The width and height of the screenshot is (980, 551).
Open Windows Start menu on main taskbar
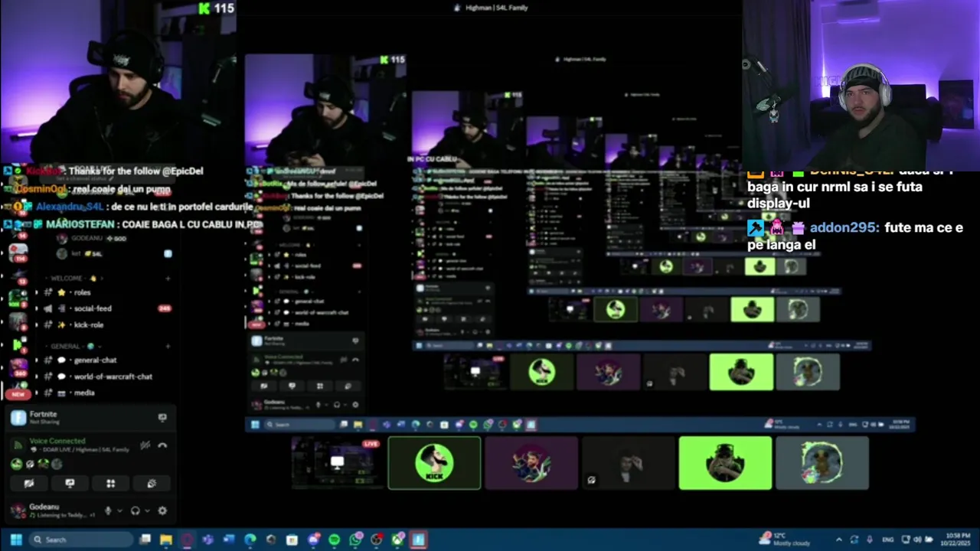pos(16,540)
